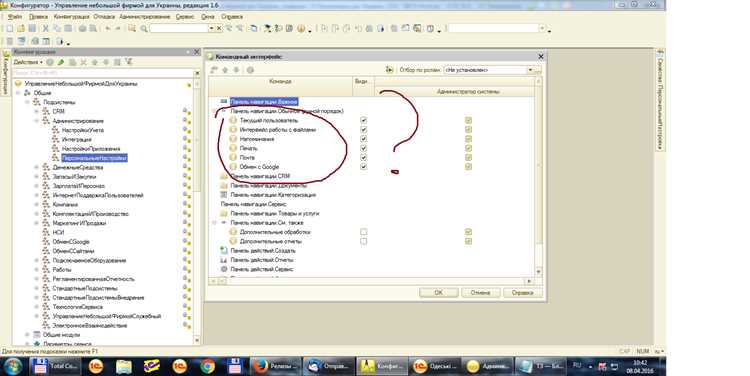Select the CRM subsystem in the tree
Screen dimensions: 750x376
tap(58, 111)
